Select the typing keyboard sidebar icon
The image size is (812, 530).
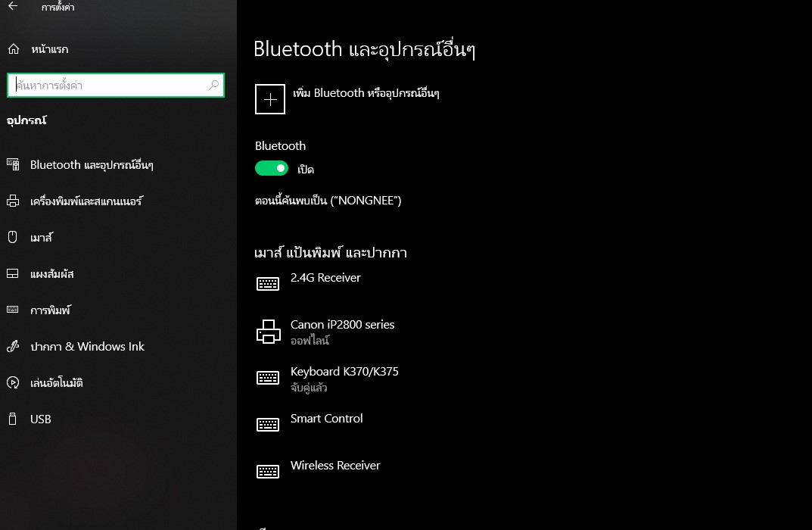pyautogui.click(x=13, y=310)
